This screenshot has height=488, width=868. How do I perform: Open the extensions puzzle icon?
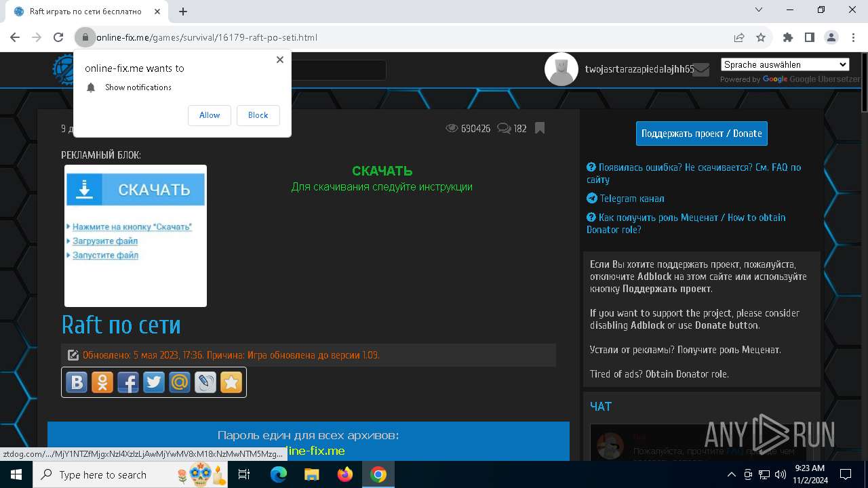[x=788, y=37]
